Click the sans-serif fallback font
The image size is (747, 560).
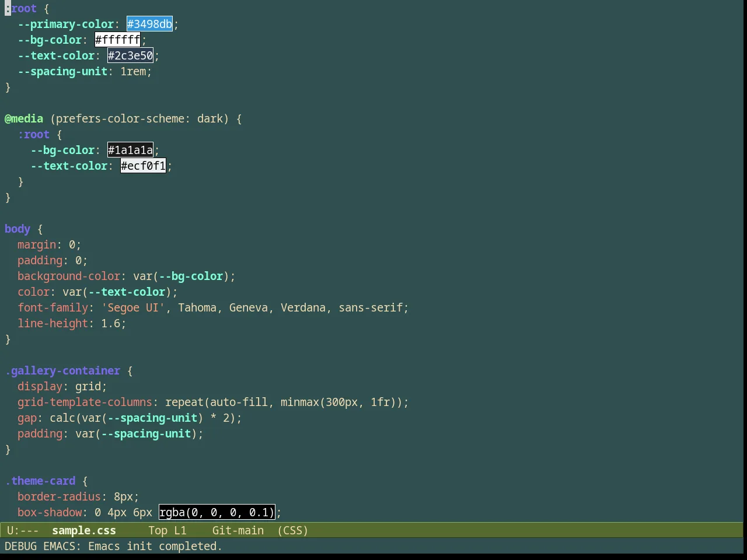(371, 307)
